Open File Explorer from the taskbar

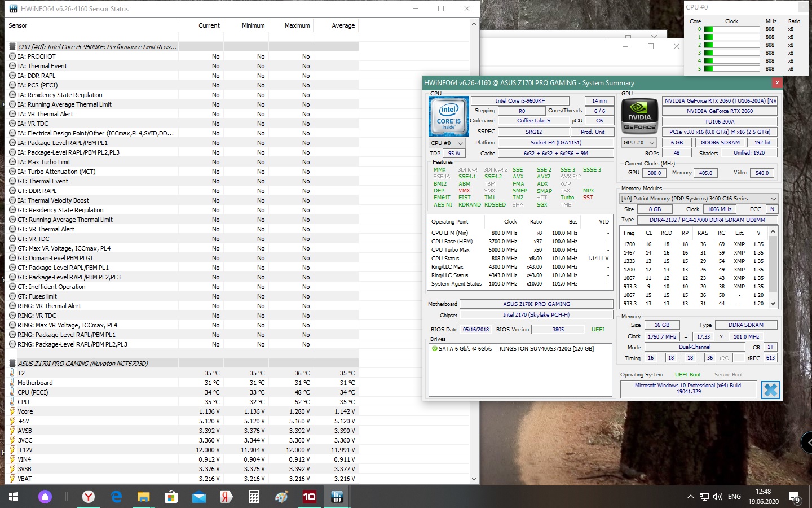click(144, 497)
